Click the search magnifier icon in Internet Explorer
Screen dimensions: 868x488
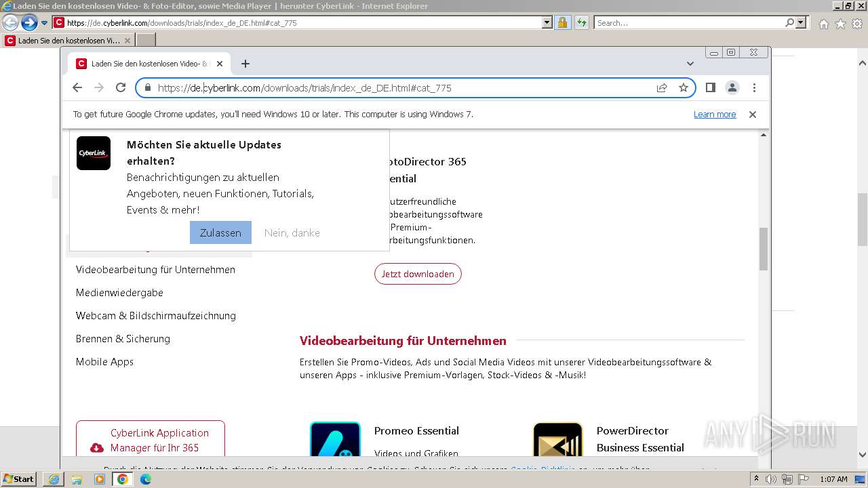[789, 23]
